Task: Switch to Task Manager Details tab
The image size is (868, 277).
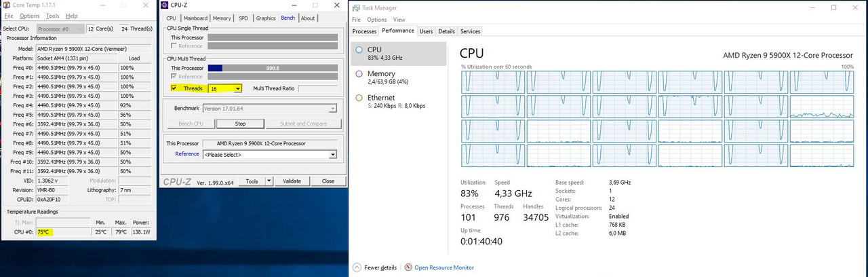Action: pyautogui.click(x=446, y=31)
